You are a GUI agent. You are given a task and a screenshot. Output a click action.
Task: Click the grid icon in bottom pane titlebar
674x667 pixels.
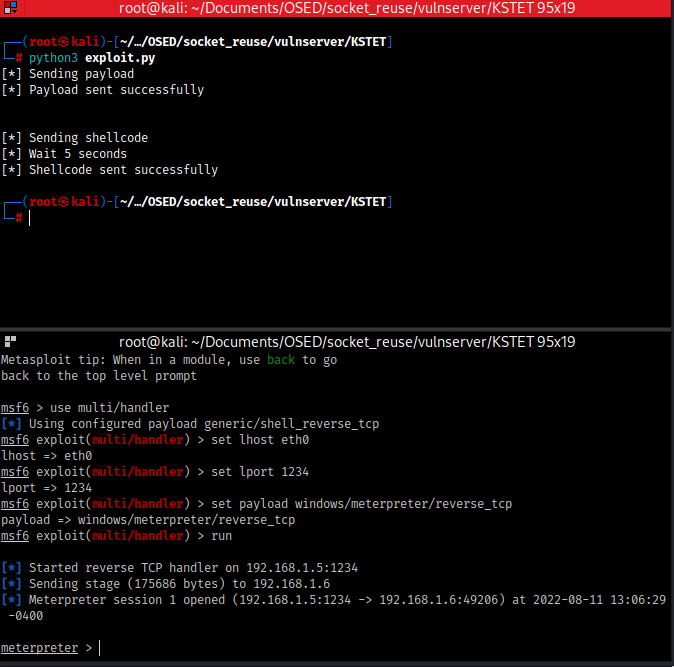click(x=10, y=342)
